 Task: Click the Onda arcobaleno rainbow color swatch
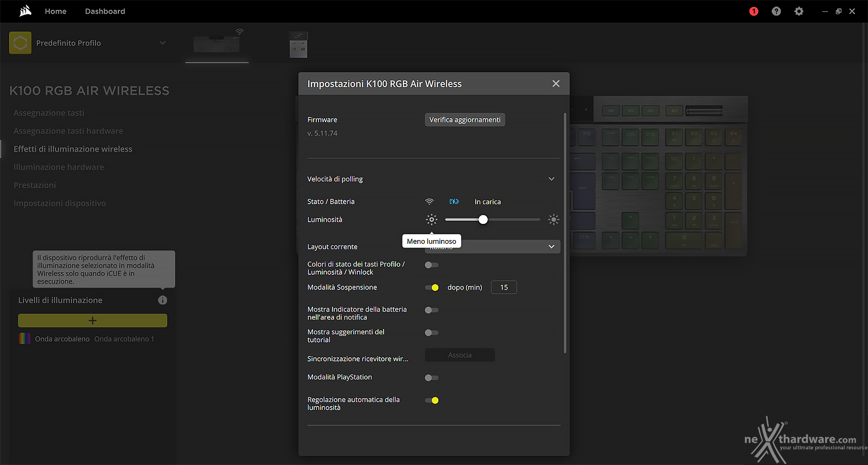point(24,339)
